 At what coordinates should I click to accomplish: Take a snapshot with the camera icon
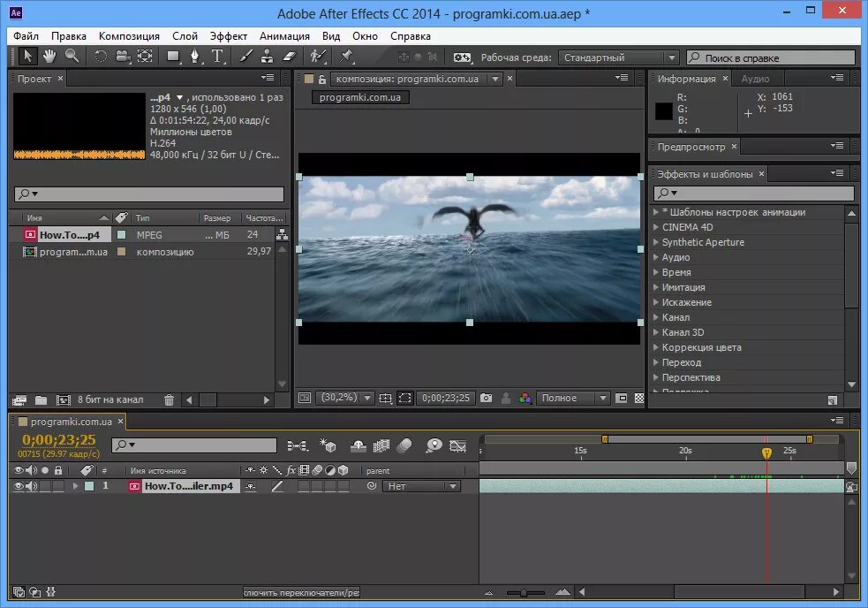[486, 398]
